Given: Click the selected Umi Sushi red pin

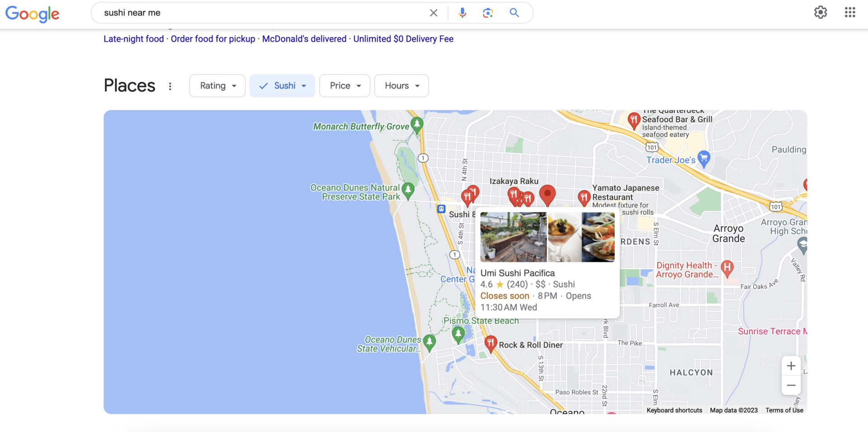Looking at the screenshot, I should [x=547, y=195].
